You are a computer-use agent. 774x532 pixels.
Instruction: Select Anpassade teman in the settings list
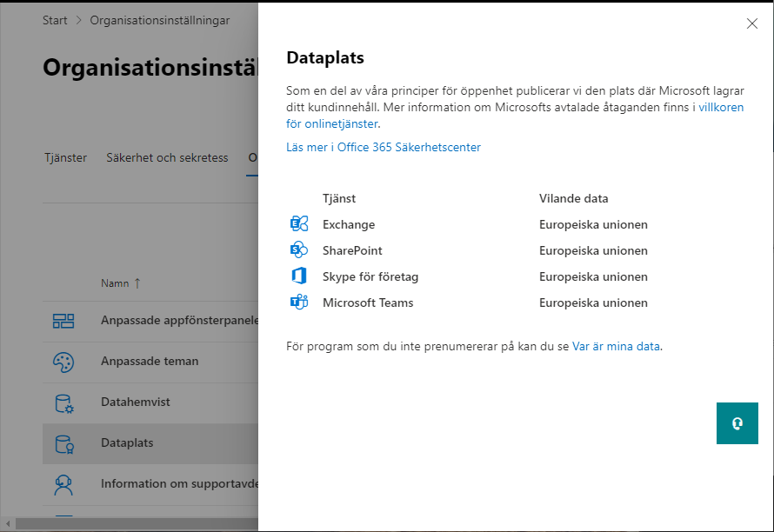tap(150, 362)
